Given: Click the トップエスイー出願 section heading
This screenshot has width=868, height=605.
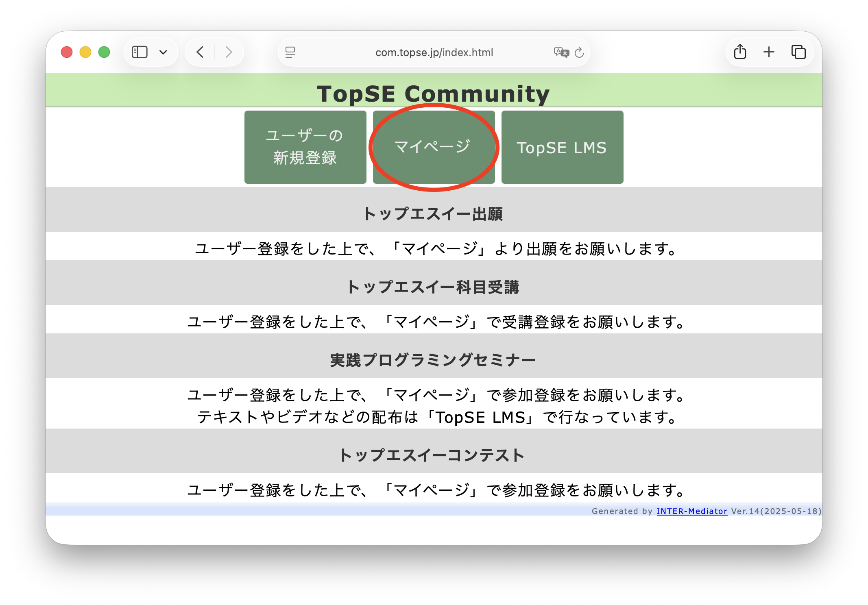Looking at the screenshot, I should (434, 214).
